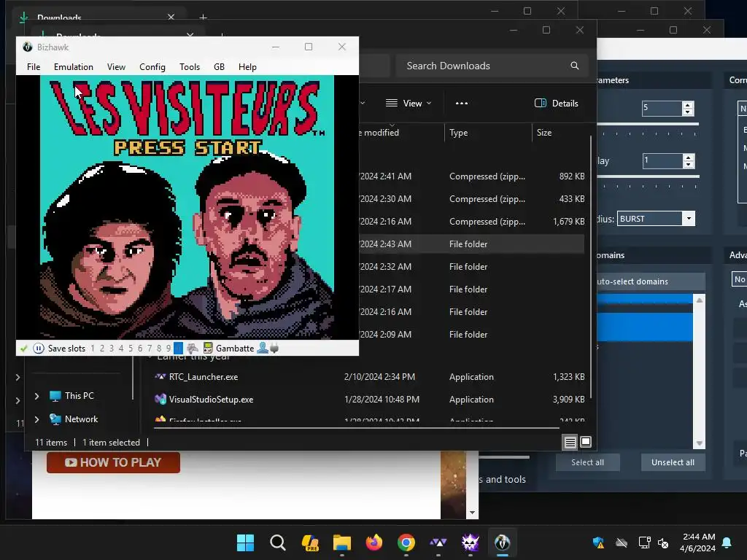Screen dimensions: 747x560
Task: Click the HOW TO PLAY button
Action: pos(113,462)
